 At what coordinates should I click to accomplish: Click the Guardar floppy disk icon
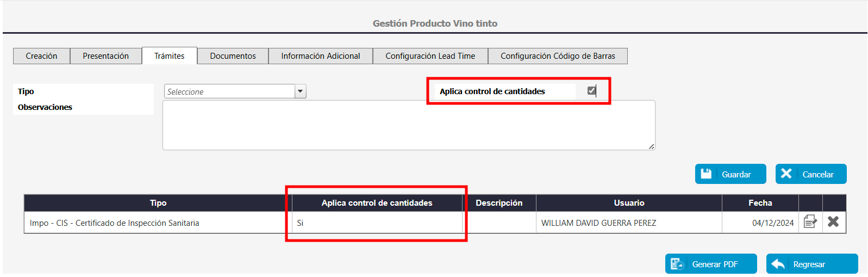pos(706,174)
